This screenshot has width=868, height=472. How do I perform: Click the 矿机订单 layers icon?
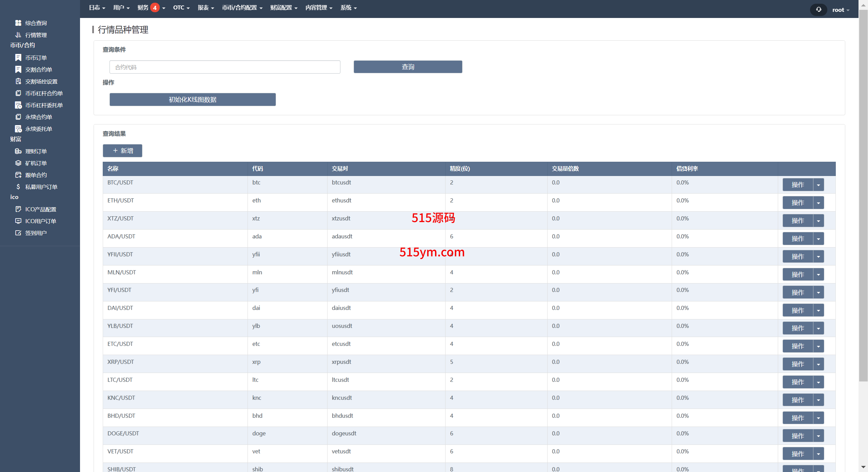click(x=18, y=163)
